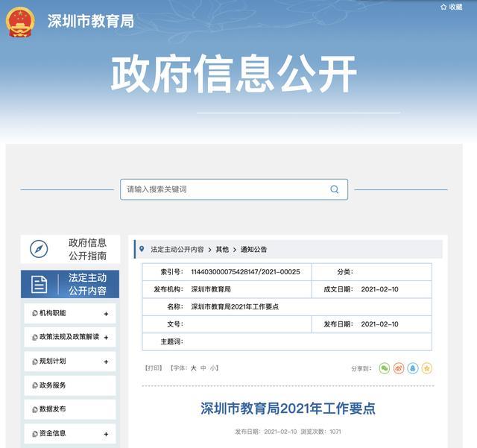Click the 文号 label cell
The height and width of the screenshot is (448, 477).
[x=175, y=324]
